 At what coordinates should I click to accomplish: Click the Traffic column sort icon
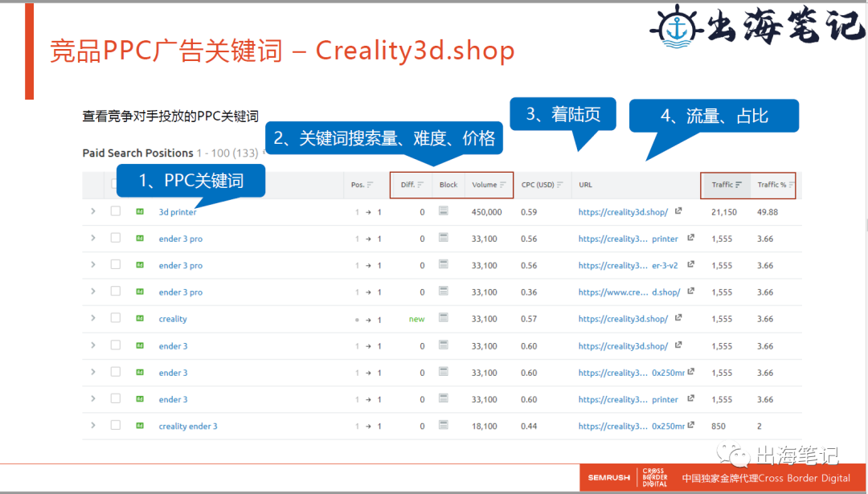point(739,185)
